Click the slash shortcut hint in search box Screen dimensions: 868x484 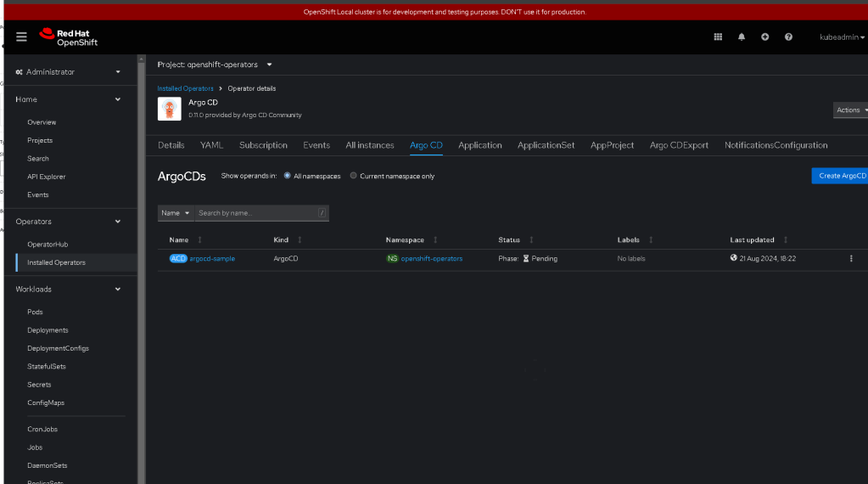[x=322, y=213]
